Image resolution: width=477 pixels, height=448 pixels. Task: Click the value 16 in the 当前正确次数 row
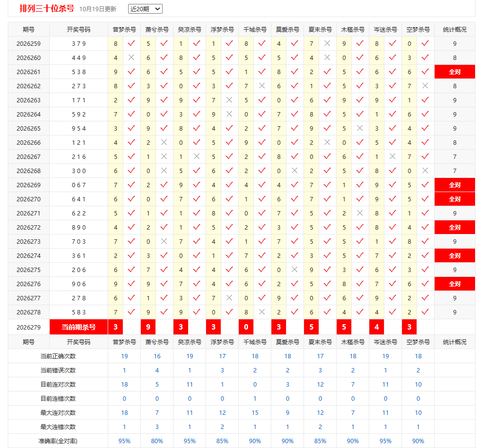pyautogui.click(x=157, y=356)
